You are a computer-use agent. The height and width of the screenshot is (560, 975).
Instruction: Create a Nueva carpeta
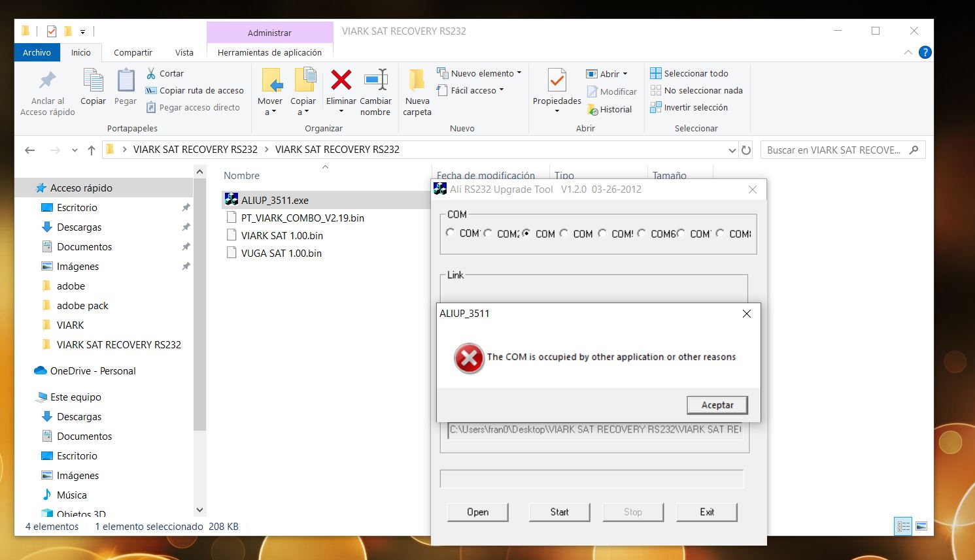point(417,93)
